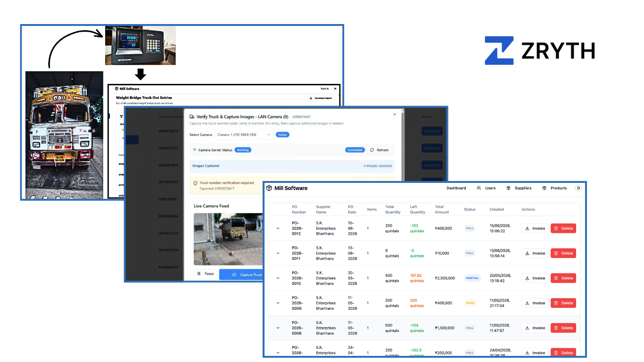Viewport: 644px width, 362px height.
Task: Delete purchase order PO-2026-0012
Action: 563,228
